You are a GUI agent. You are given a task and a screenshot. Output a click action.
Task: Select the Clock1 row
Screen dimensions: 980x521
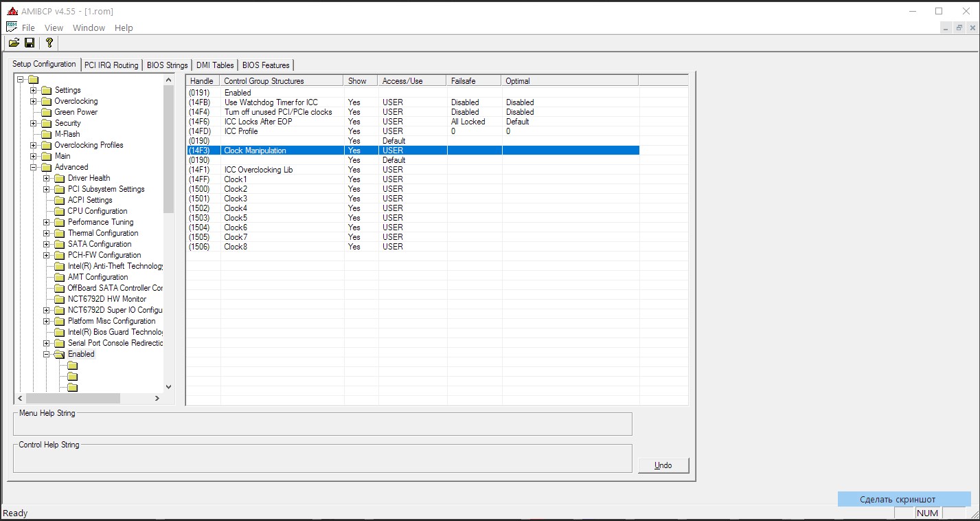pyautogui.click(x=413, y=179)
